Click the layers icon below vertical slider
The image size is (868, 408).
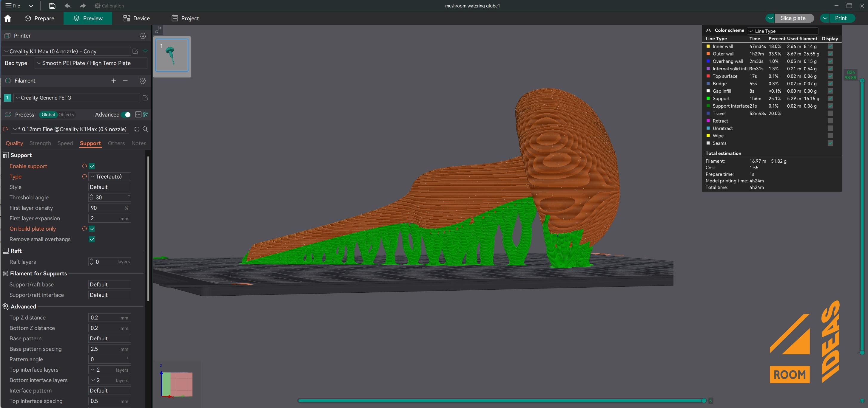(862, 401)
